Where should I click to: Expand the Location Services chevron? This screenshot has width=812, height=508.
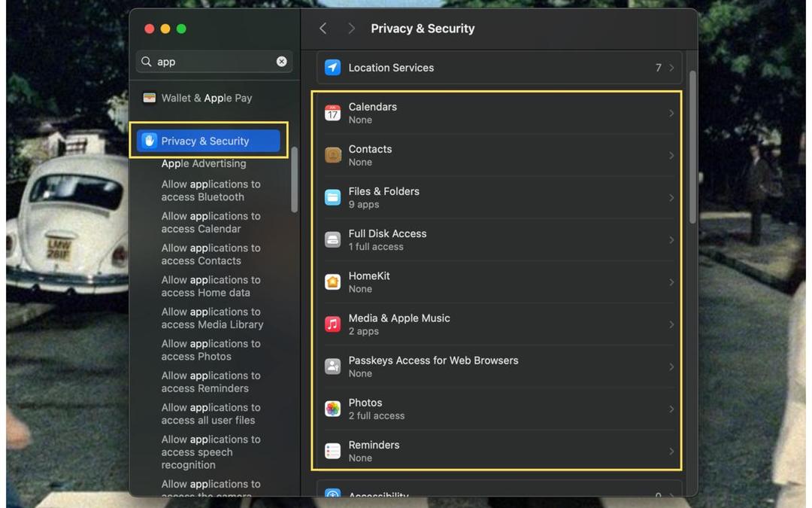coord(671,68)
